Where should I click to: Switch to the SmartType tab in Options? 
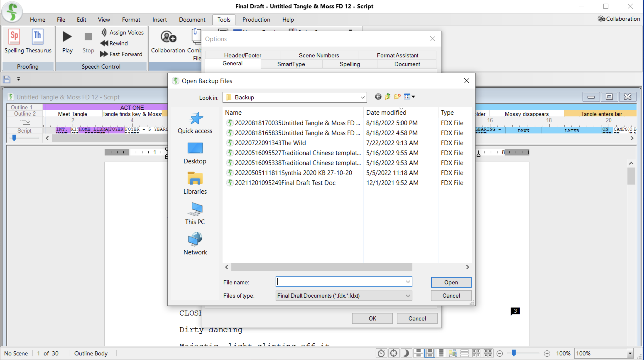coord(291,64)
